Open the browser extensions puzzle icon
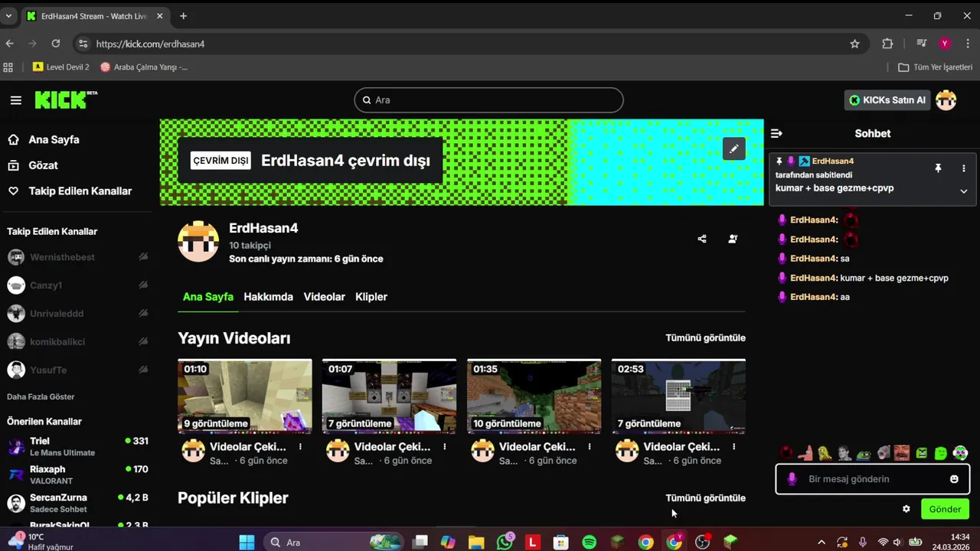Viewport: 980px width, 551px height. (887, 44)
